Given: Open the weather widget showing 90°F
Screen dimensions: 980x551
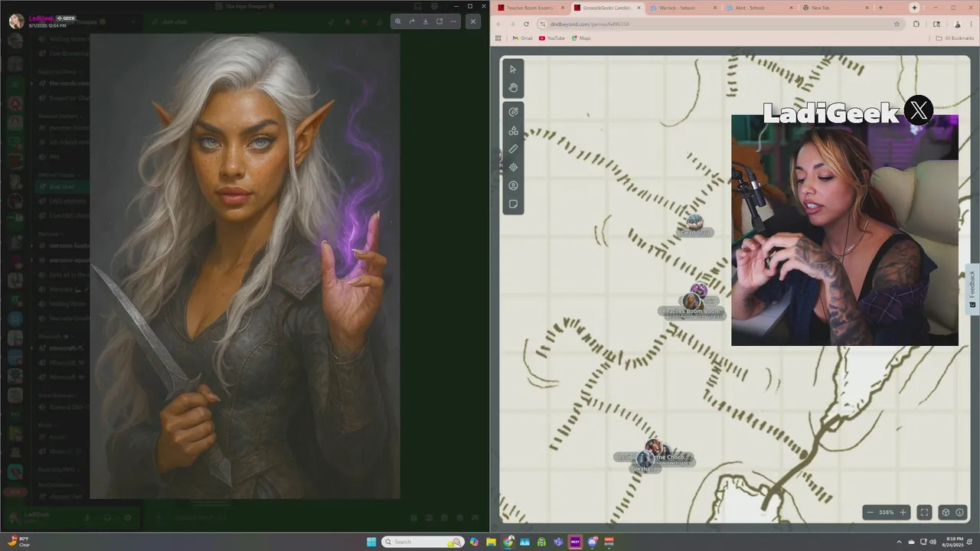Looking at the screenshot, I should coord(19,542).
